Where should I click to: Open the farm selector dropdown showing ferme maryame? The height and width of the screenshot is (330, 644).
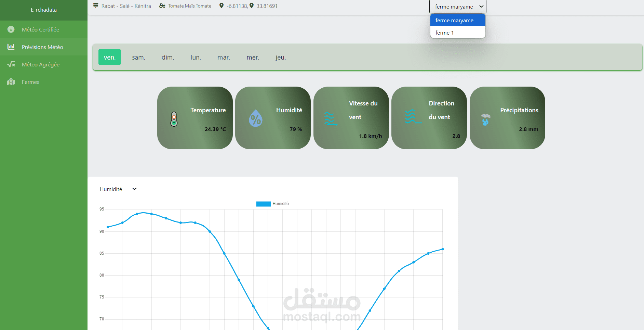(458, 7)
